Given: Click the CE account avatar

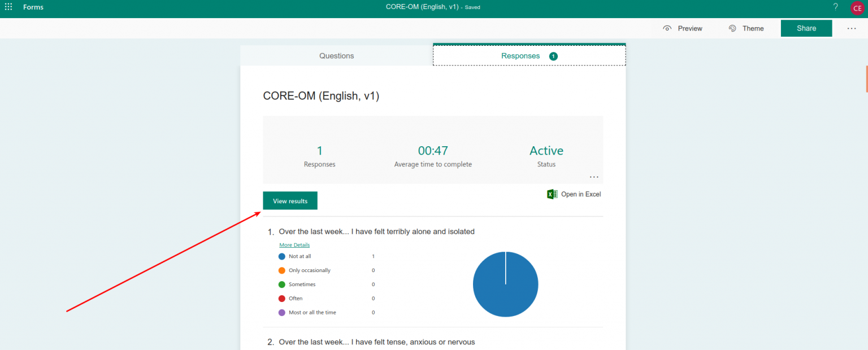Looking at the screenshot, I should click(856, 8).
